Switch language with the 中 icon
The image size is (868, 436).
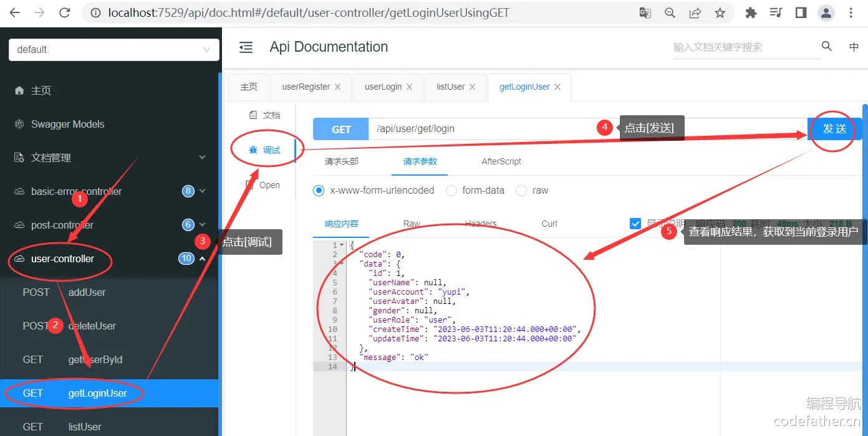pyautogui.click(x=854, y=47)
